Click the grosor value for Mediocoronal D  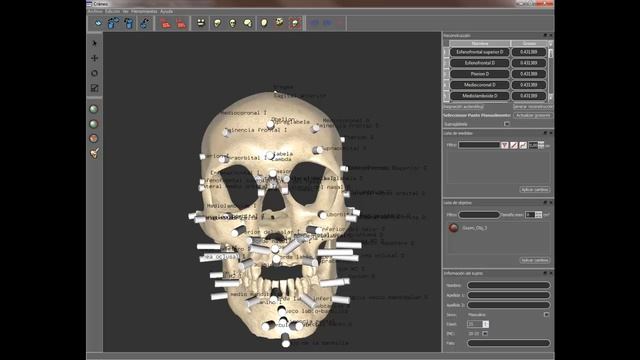(x=529, y=85)
